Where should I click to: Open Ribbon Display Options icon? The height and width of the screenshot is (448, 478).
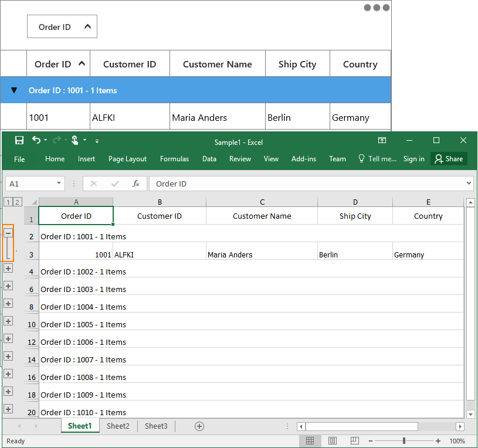(382, 140)
